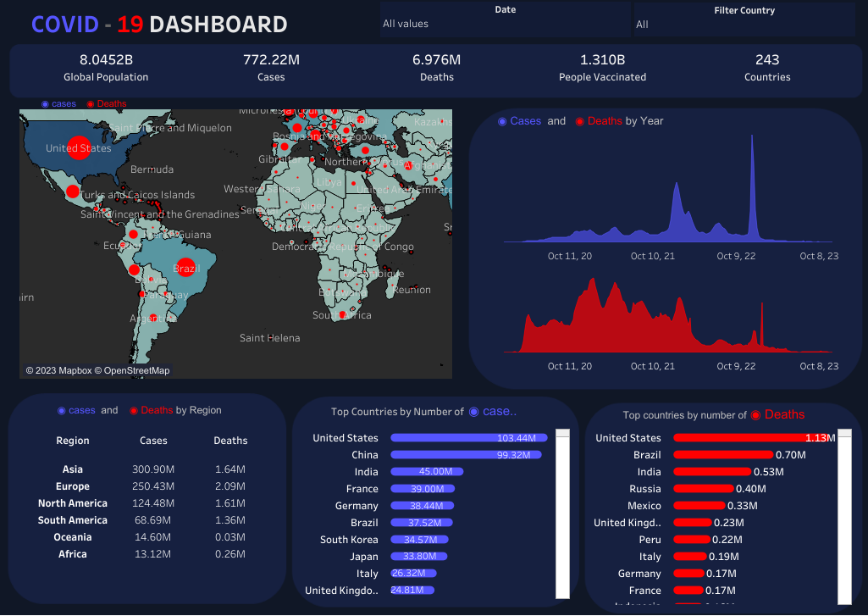Click red Deaths icon in by Year title
This screenshot has width=868, height=616.
click(580, 121)
